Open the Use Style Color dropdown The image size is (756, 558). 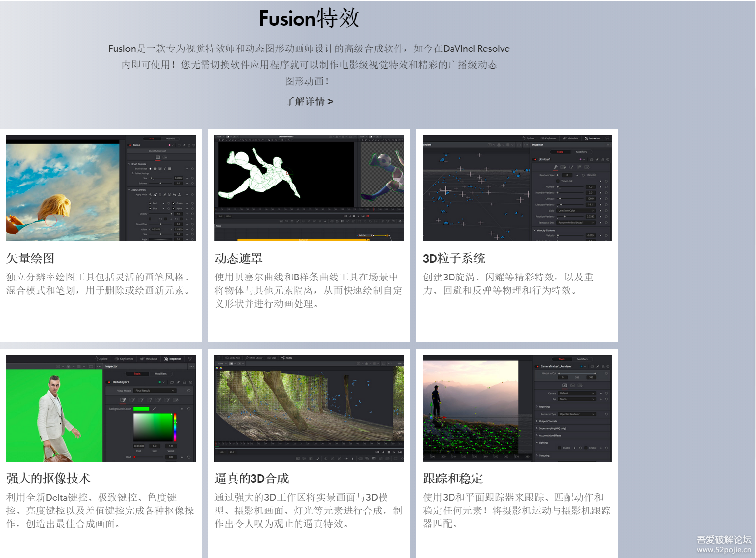(576, 211)
